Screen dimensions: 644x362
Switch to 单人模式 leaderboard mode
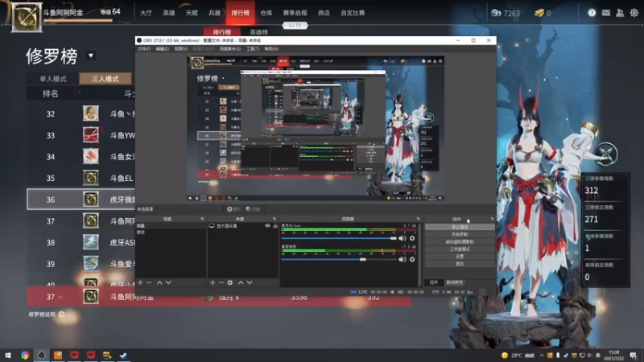click(x=53, y=79)
